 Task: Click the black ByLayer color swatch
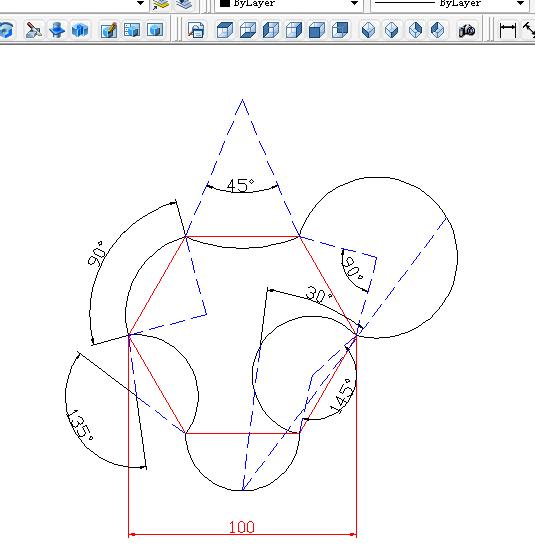coord(224,3)
